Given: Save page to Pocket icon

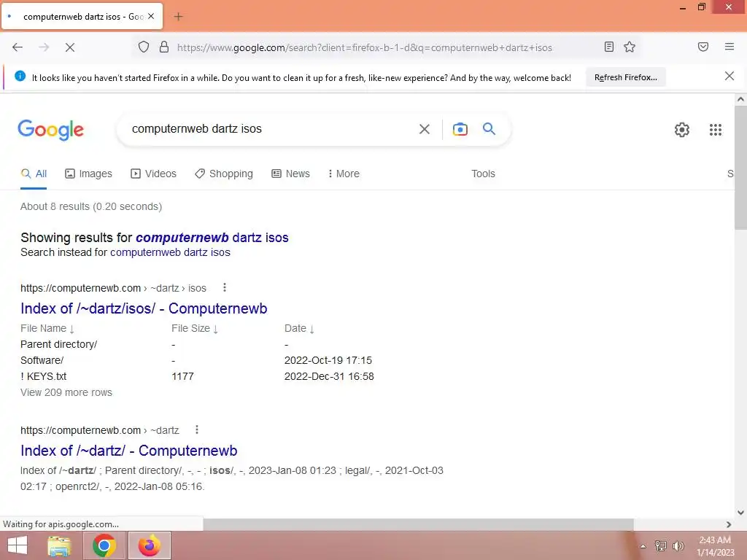Looking at the screenshot, I should pyautogui.click(x=703, y=47).
